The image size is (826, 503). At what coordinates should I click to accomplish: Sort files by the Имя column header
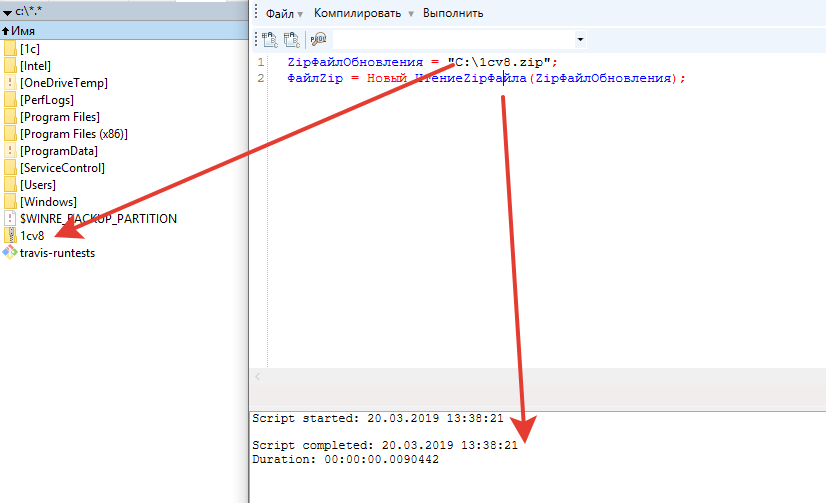[124, 31]
